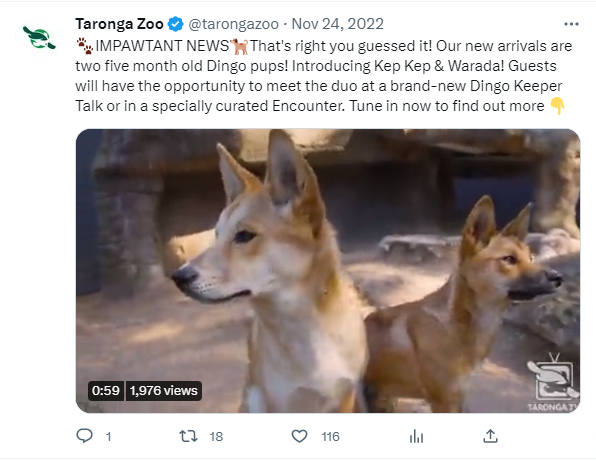Image resolution: width=596 pixels, height=461 pixels.
Task: Open the reply comment icon
Action: [84, 436]
